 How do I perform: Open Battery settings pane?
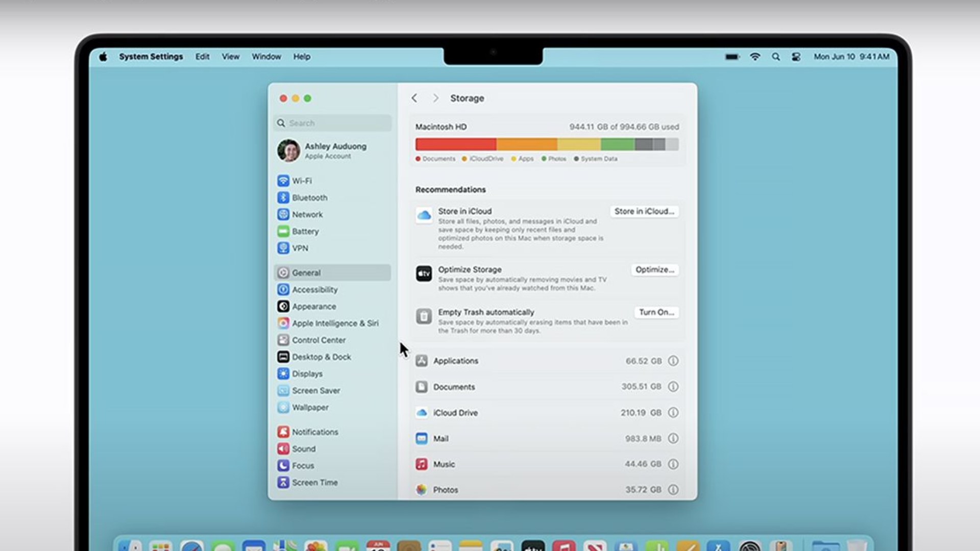coord(332,231)
